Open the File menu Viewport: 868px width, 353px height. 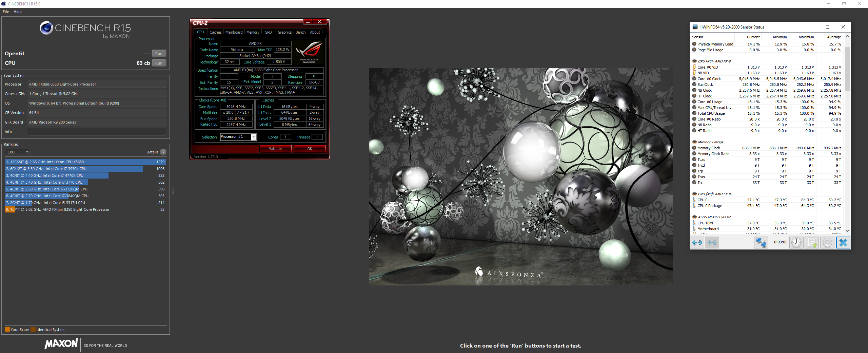6,12
